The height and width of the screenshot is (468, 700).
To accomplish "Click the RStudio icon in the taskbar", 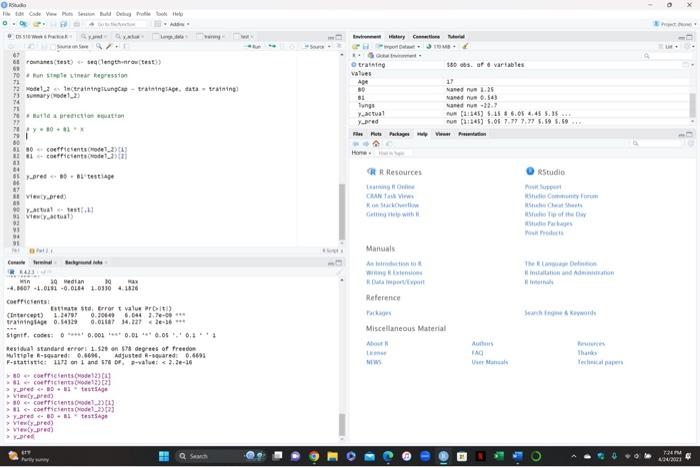I will click(x=443, y=456).
